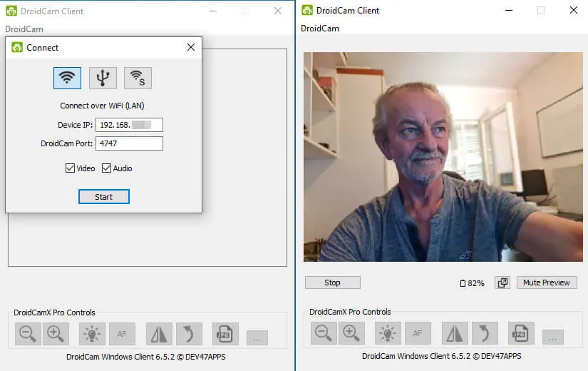Uncheck the Video checkbox
The width and height of the screenshot is (588, 371).
pos(70,168)
